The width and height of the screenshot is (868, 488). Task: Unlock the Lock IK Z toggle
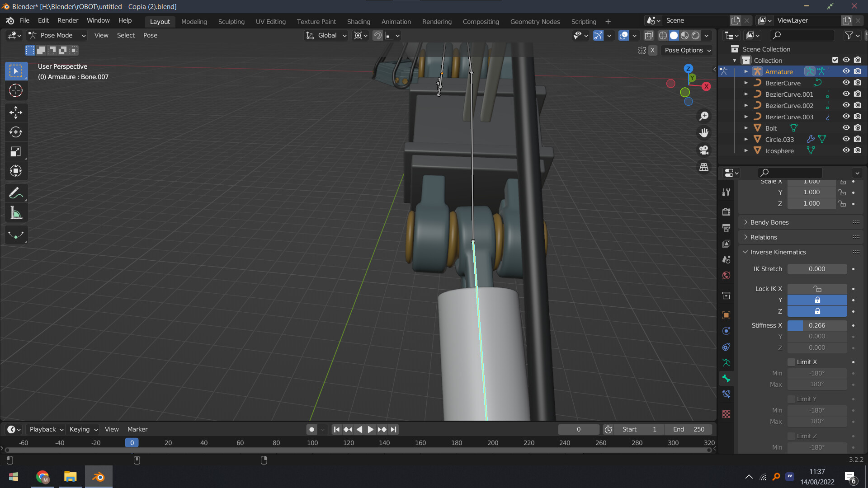coord(817,311)
